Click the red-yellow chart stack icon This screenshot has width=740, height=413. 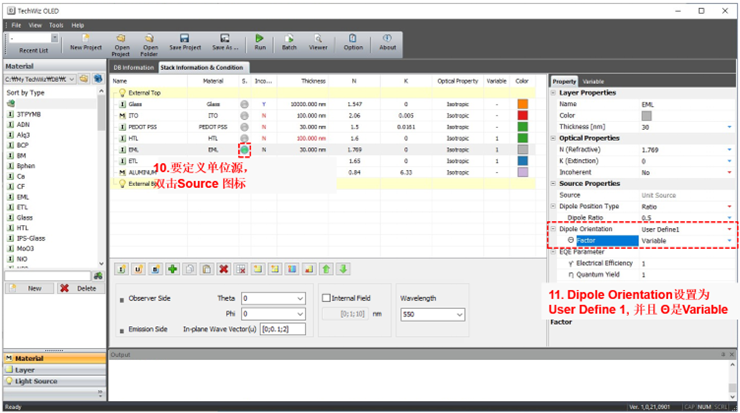pos(309,269)
